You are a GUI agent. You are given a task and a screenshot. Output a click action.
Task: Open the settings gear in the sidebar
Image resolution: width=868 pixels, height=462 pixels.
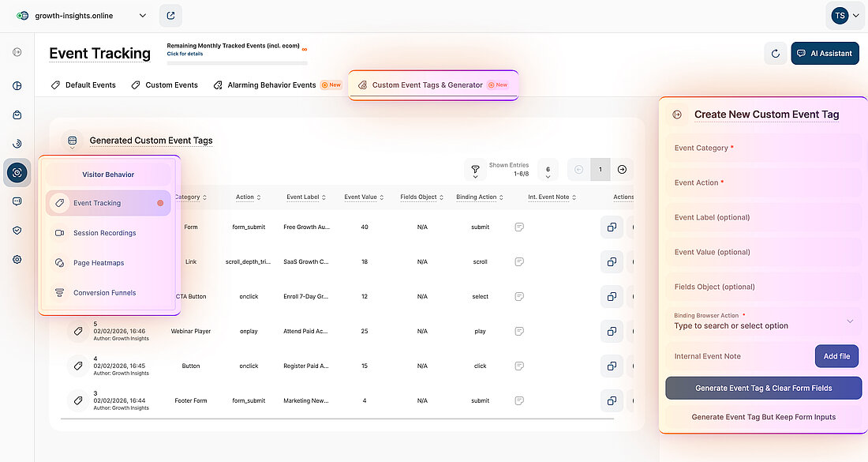coord(17,259)
